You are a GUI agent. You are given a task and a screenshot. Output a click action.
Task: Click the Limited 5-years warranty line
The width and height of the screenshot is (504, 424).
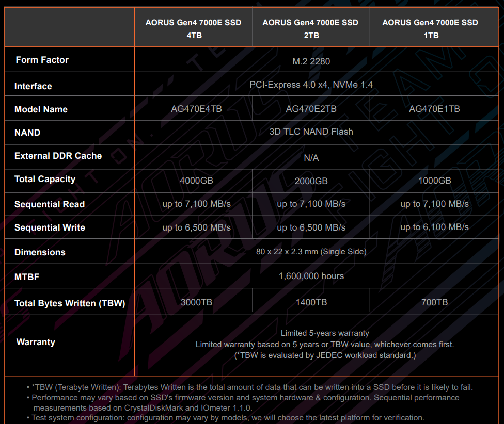[325, 333]
